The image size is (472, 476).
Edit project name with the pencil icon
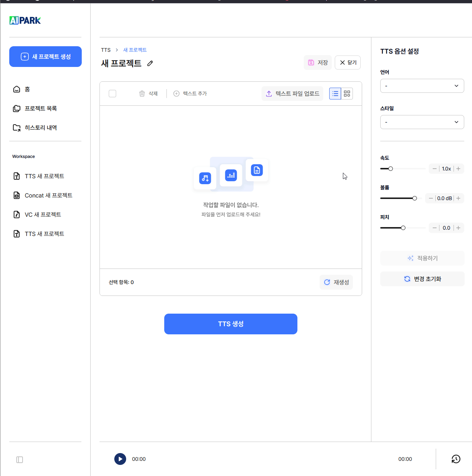pos(150,63)
